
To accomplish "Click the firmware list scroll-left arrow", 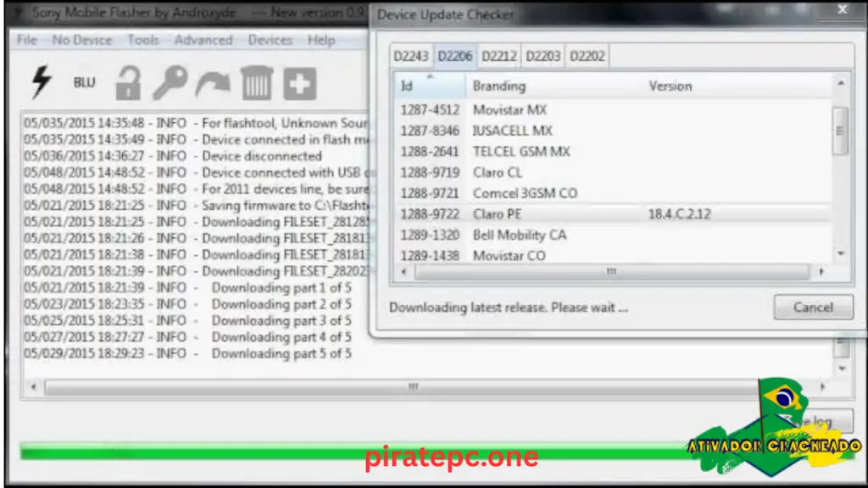I will [x=403, y=272].
